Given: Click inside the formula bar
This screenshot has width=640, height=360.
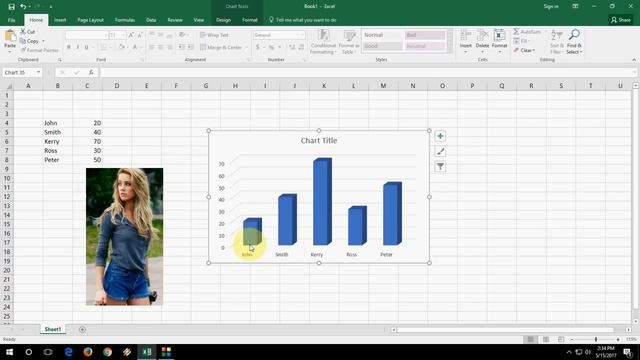Looking at the screenshot, I should click(x=367, y=73).
